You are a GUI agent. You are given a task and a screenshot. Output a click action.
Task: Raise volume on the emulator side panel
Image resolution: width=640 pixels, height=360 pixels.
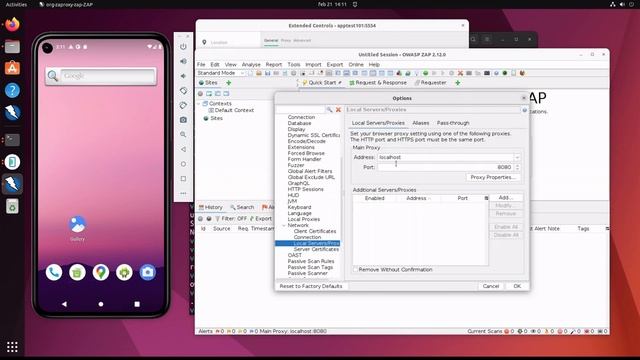click(x=183, y=61)
